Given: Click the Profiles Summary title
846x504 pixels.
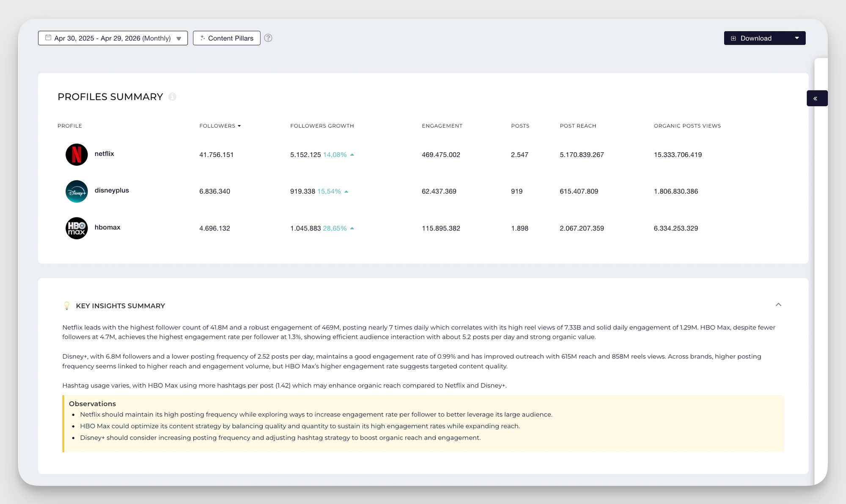Looking at the screenshot, I should click(110, 97).
